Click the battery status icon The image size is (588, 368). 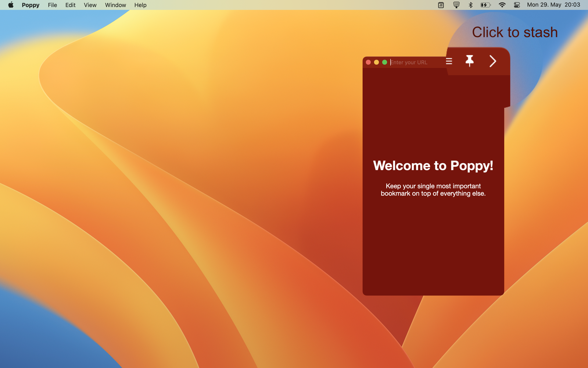coord(485,5)
